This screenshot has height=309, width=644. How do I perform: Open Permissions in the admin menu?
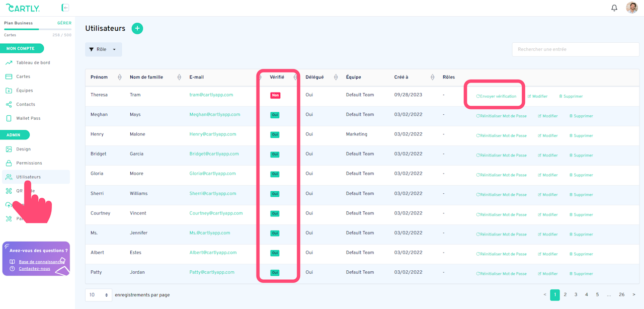coord(29,163)
